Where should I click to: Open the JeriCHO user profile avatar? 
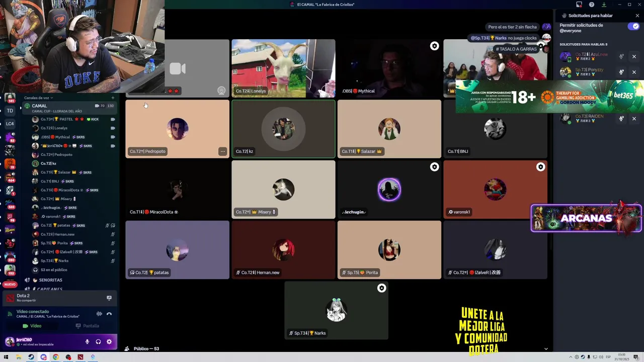click(10, 342)
